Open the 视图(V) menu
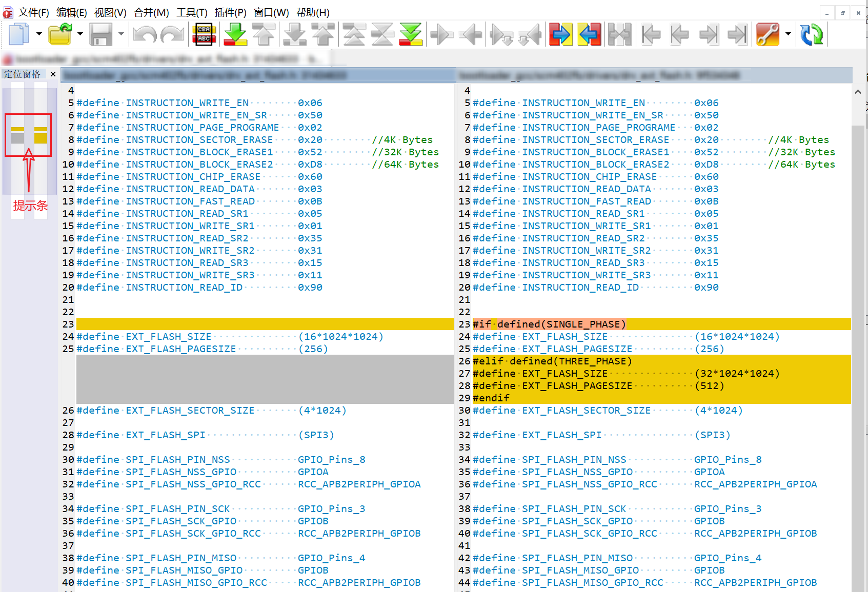The height and width of the screenshot is (592, 868). pos(110,12)
